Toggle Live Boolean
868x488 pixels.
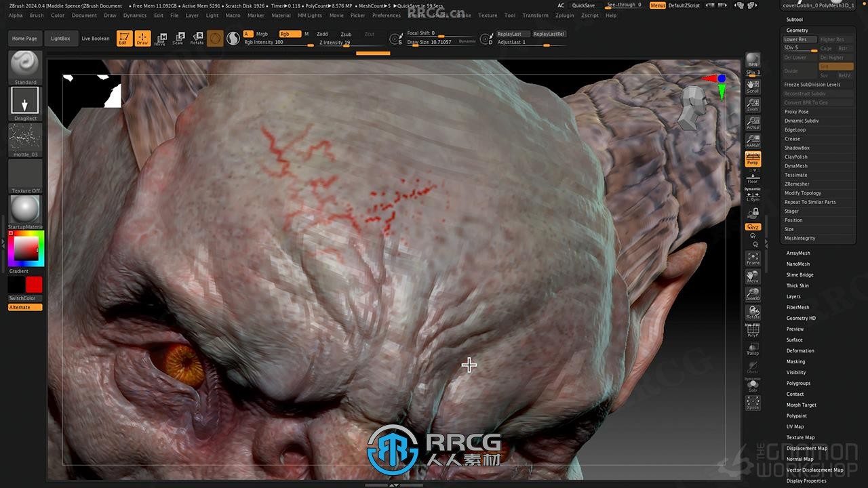tap(96, 39)
